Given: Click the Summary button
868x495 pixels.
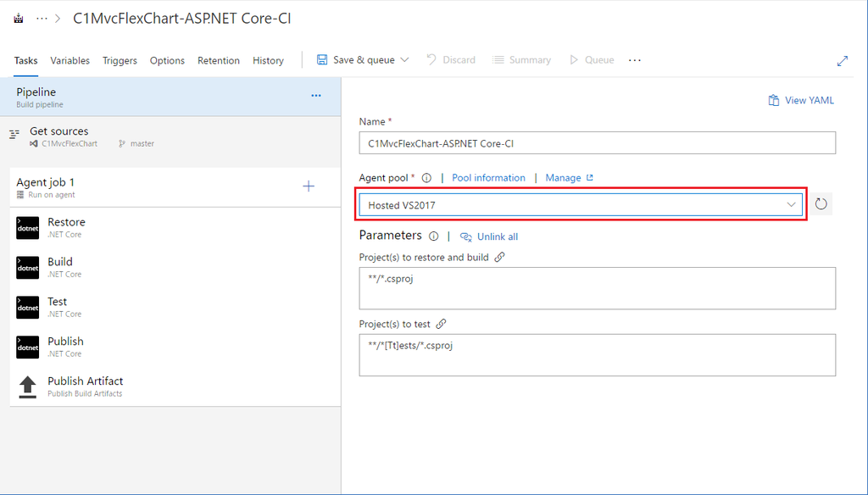Looking at the screenshot, I should (522, 60).
